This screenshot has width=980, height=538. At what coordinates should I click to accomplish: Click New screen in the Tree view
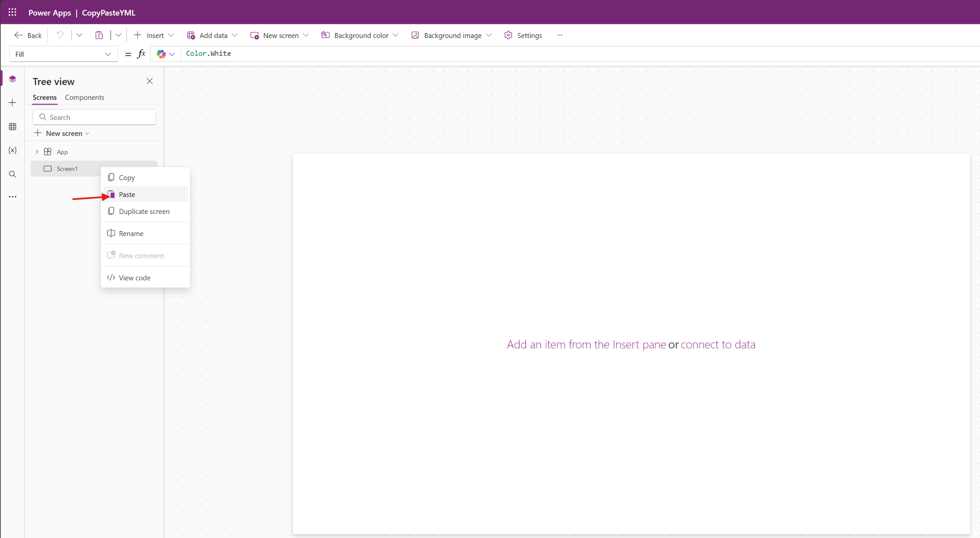click(62, 133)
